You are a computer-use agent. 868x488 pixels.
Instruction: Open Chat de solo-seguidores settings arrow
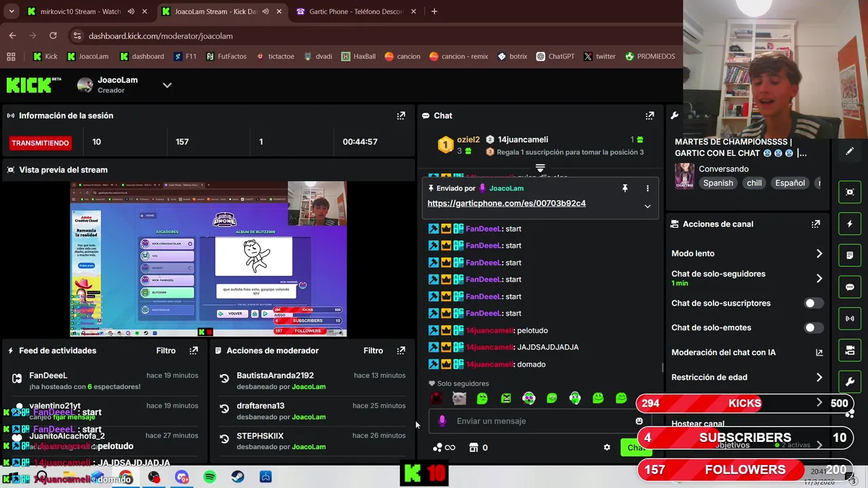click(819, 278)
